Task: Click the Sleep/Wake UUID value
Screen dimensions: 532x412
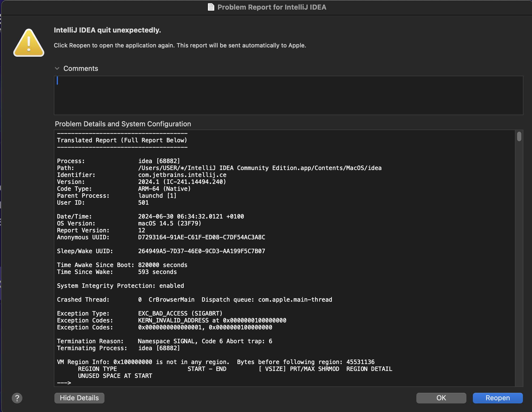Action: (201, 251)
